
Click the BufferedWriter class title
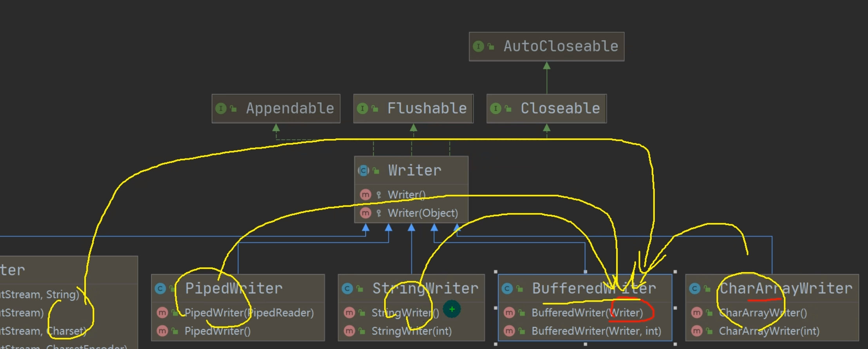594,288
